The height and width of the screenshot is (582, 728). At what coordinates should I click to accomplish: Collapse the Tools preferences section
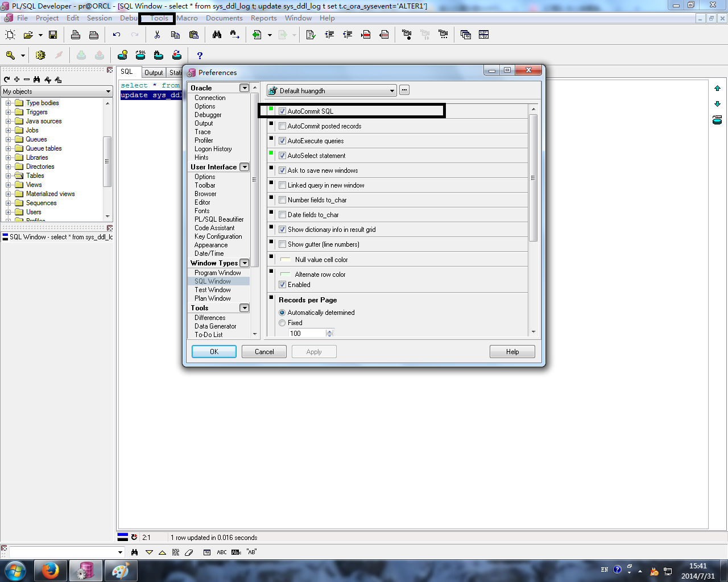(x=244, y=308)
